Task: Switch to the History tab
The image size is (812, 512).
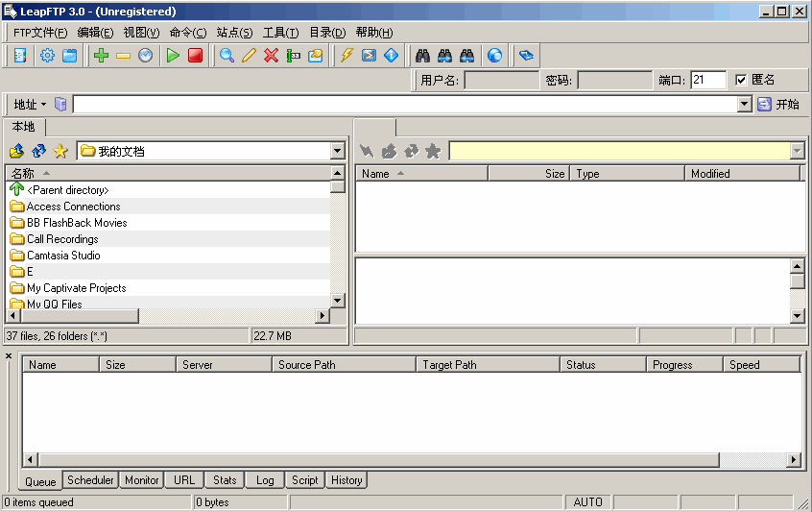Action: point(346,480)
